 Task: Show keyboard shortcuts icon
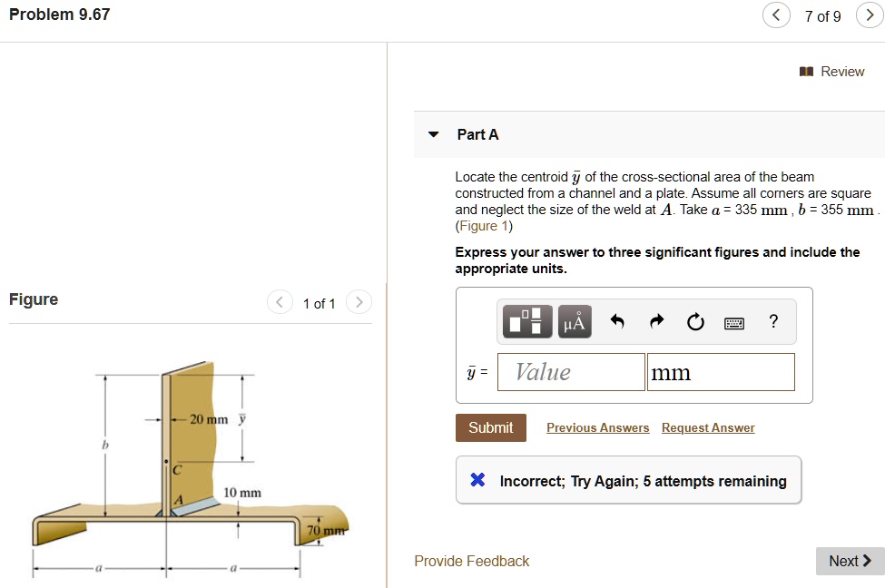733,323
